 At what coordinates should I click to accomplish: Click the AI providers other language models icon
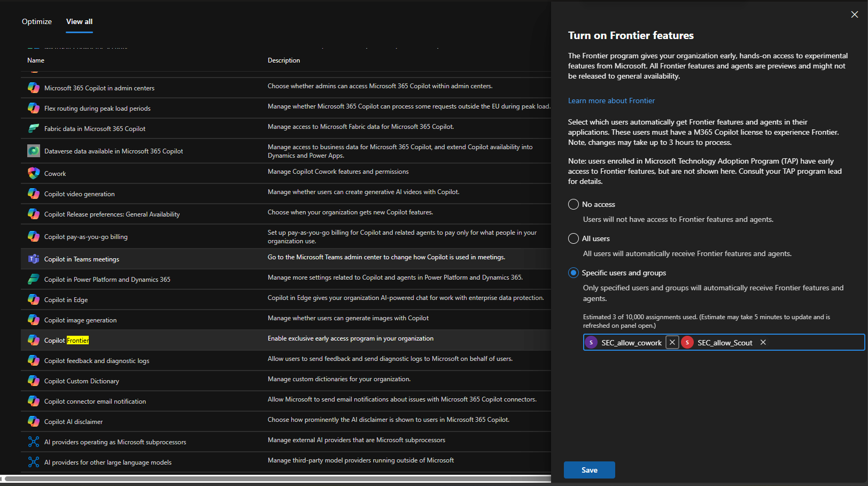point(34,462)
